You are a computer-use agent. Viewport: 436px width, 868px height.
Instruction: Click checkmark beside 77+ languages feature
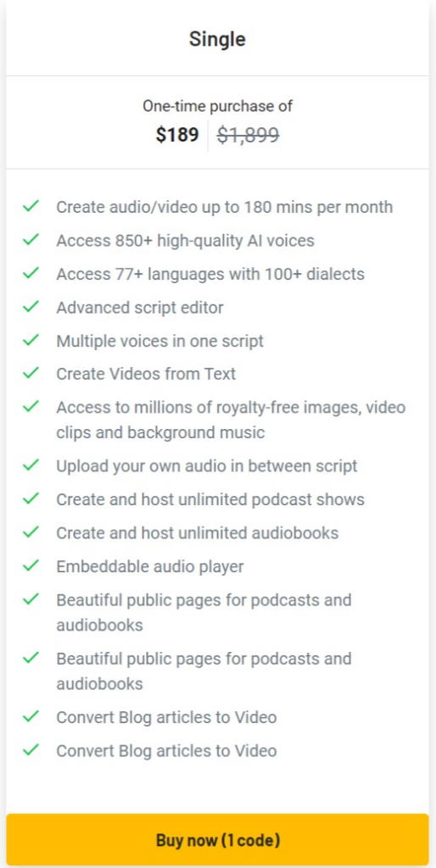click(x=31, y=273)
